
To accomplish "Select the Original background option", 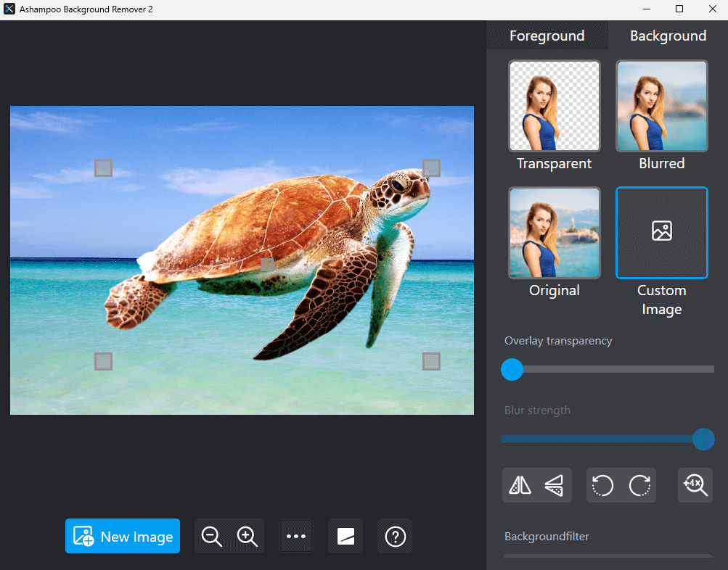I will click(554, 233).
